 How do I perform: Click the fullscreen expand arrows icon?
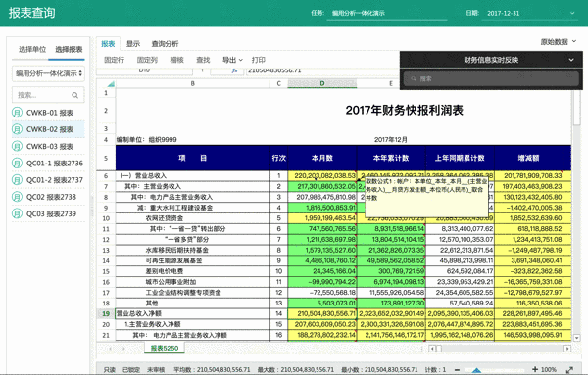(569, 369)
